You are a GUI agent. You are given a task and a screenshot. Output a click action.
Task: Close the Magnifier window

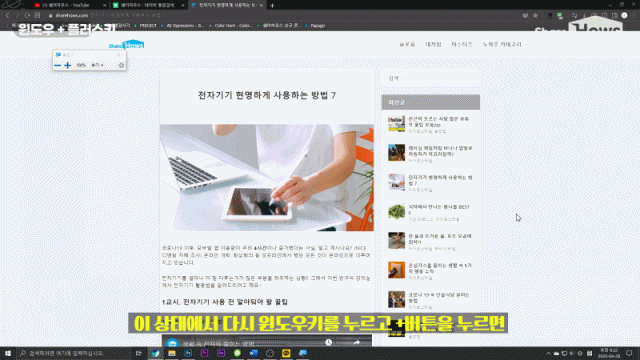(x=119, y=55)
